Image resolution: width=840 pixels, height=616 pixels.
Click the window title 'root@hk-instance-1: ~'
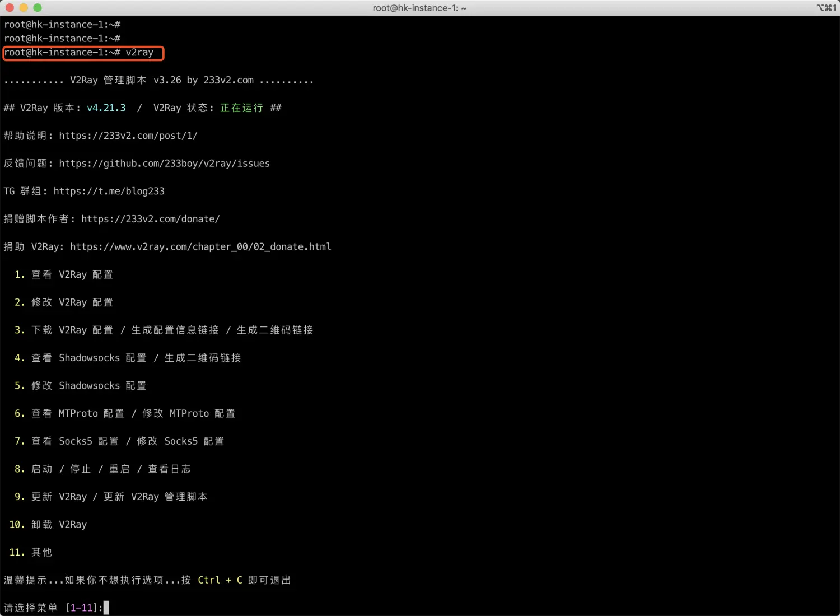coord(419,8)
